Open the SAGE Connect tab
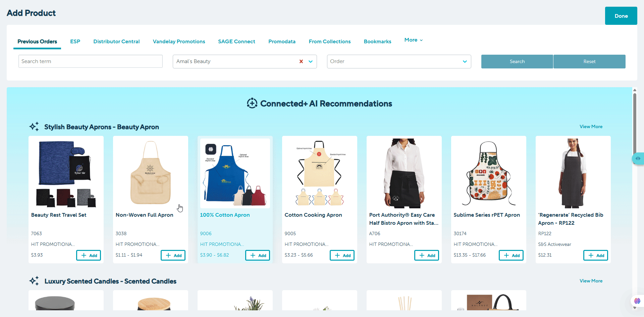Viewport: 644px width, 317px height. pos(236,42)
